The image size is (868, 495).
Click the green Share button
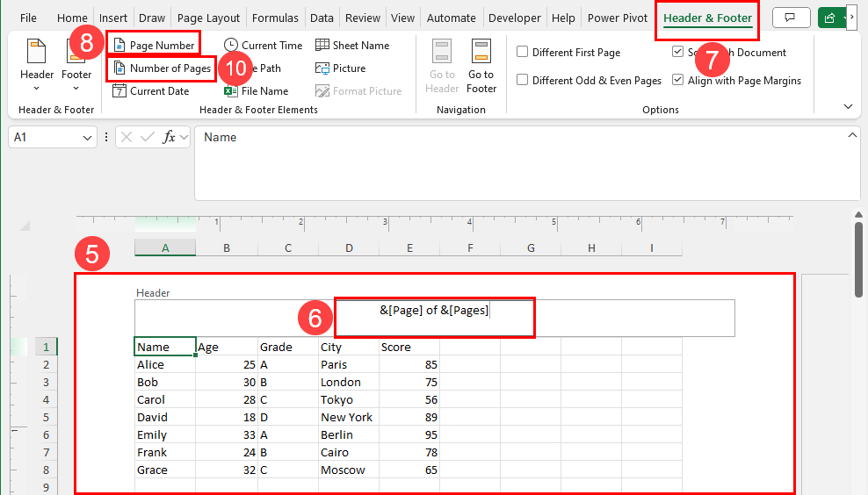830,18
